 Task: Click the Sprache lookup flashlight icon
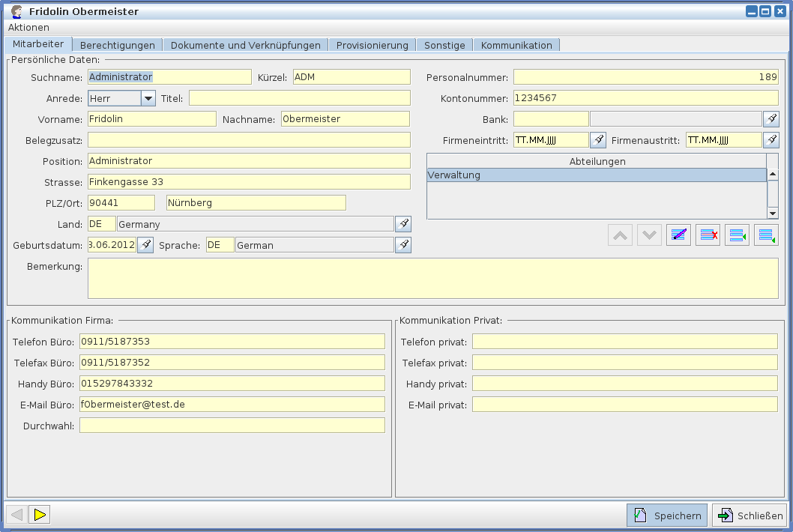[x=403, y=245]
